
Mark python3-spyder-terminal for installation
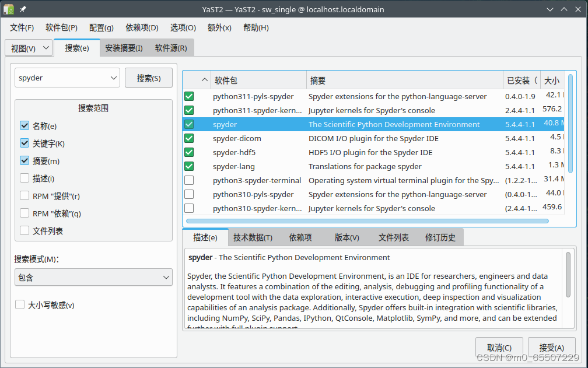tap(189, 180)
